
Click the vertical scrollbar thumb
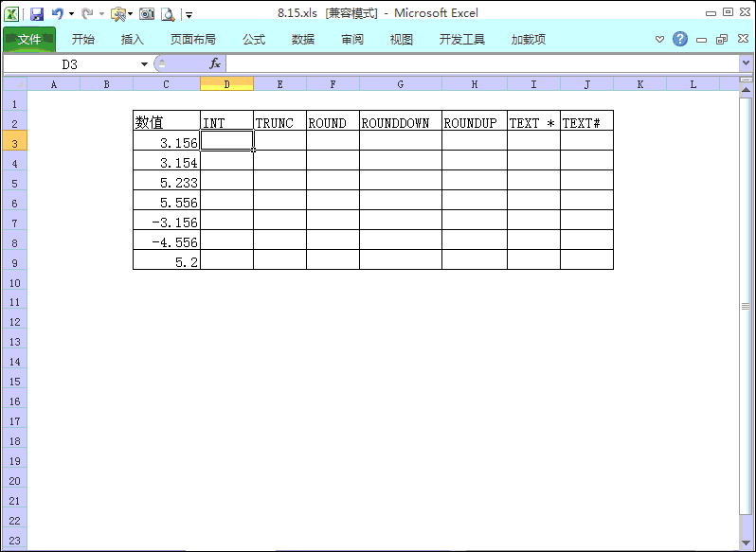[x=746, y=306]
